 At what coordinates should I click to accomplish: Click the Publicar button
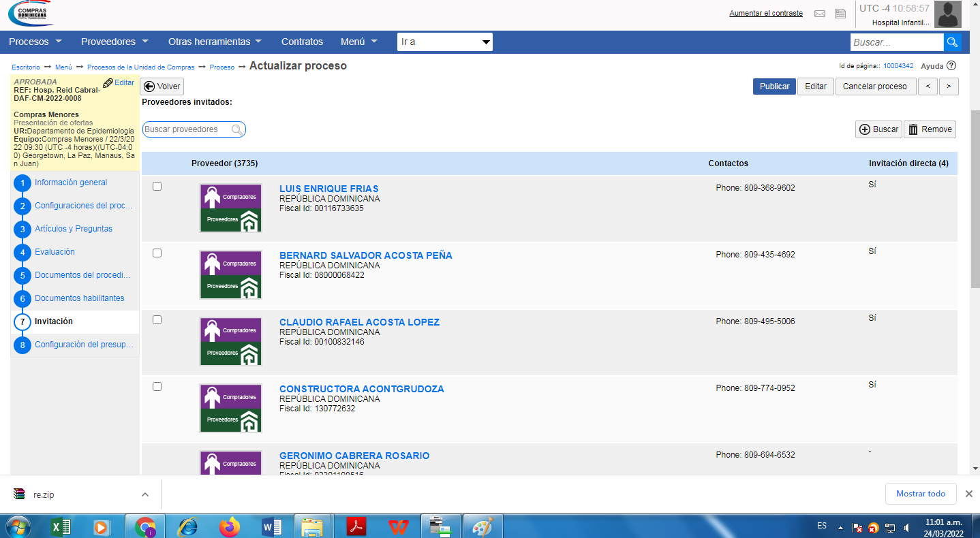[774, 86]
